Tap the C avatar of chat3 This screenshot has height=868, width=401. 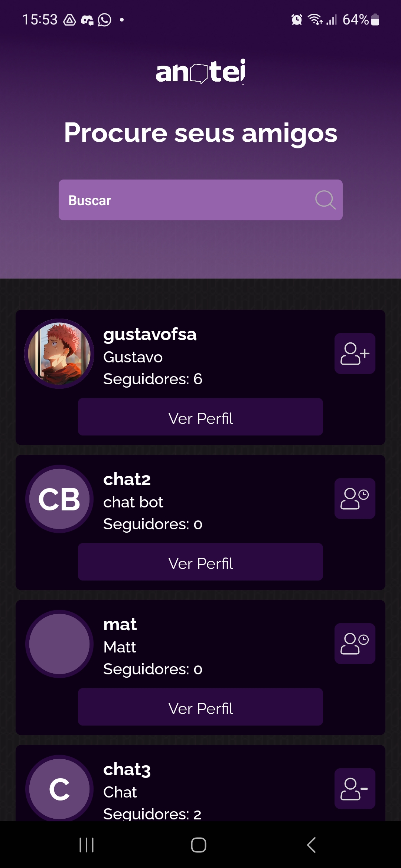click(x=59, y=788)
